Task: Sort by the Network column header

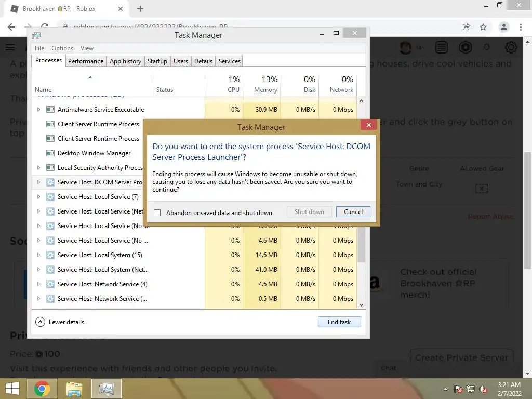Action: [338, 84]
